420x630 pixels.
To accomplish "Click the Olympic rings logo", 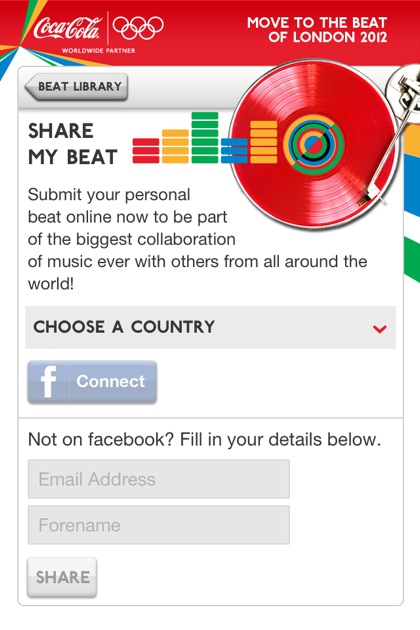I will (x=138, y=27).
